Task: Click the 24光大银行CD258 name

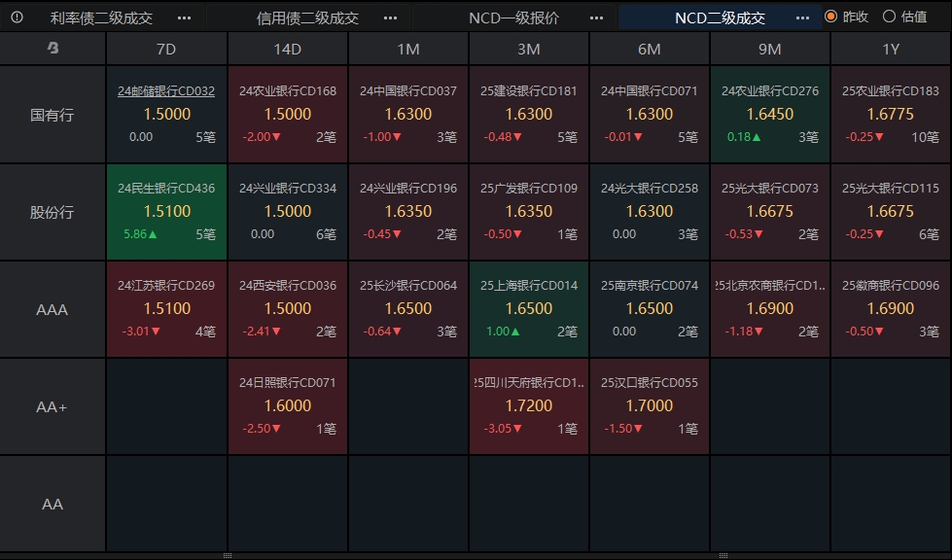Action: [x=649, y=188]
